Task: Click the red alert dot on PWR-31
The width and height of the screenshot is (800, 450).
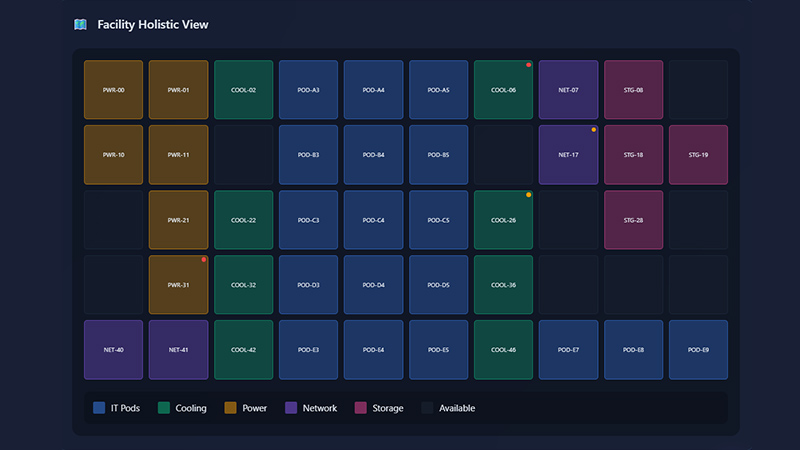Action: (204, 260)
